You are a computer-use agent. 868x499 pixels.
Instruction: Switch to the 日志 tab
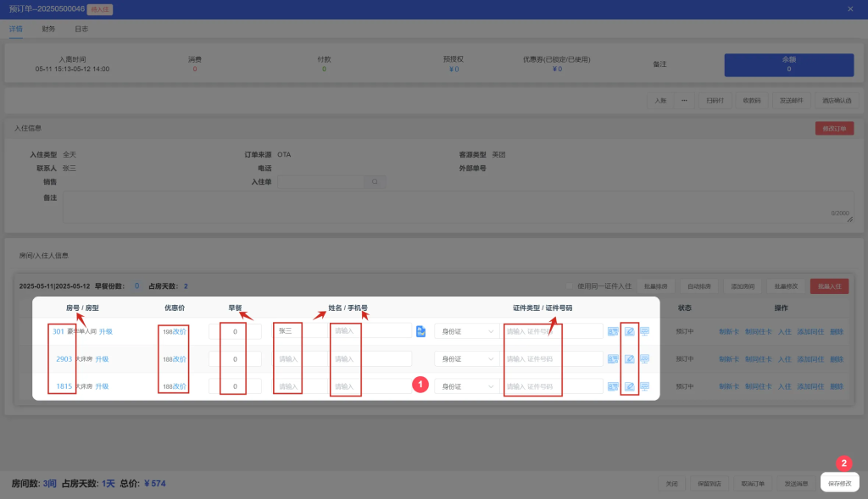81,29
